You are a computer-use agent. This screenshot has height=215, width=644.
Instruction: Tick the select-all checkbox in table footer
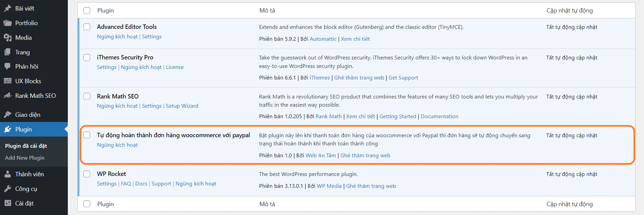[87, 204]
